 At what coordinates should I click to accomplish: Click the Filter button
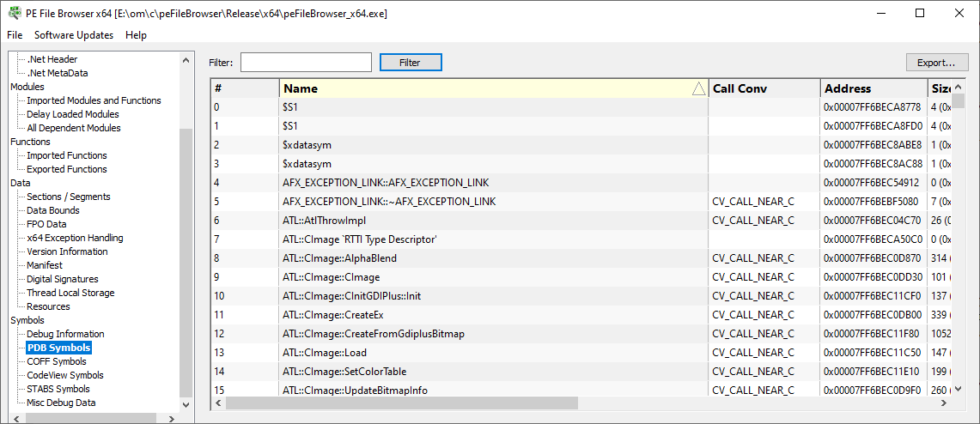click(x=411, y=63)
